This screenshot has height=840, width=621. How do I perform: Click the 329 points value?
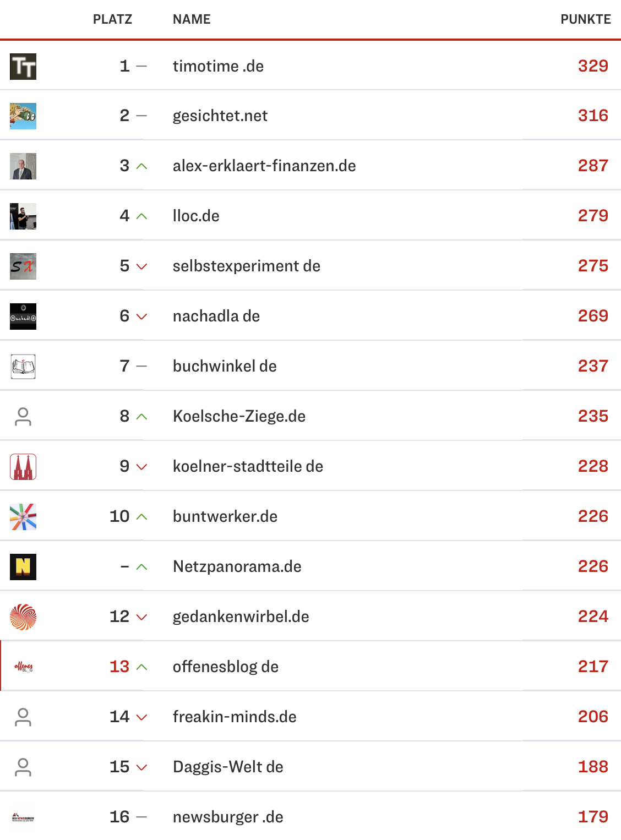tap(593, 66)
